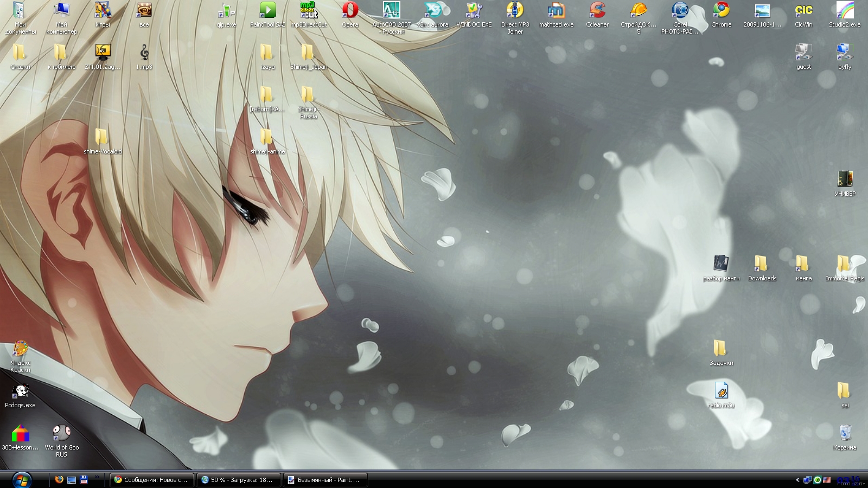
Task: Open the Корзина recycle bin
Action: coord(845,438)
